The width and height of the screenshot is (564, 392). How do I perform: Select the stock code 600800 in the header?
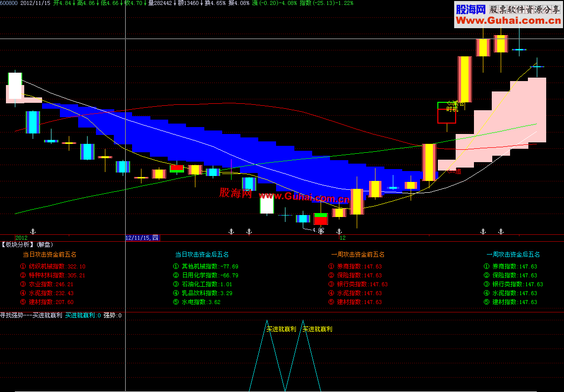(x=8, y=3)
